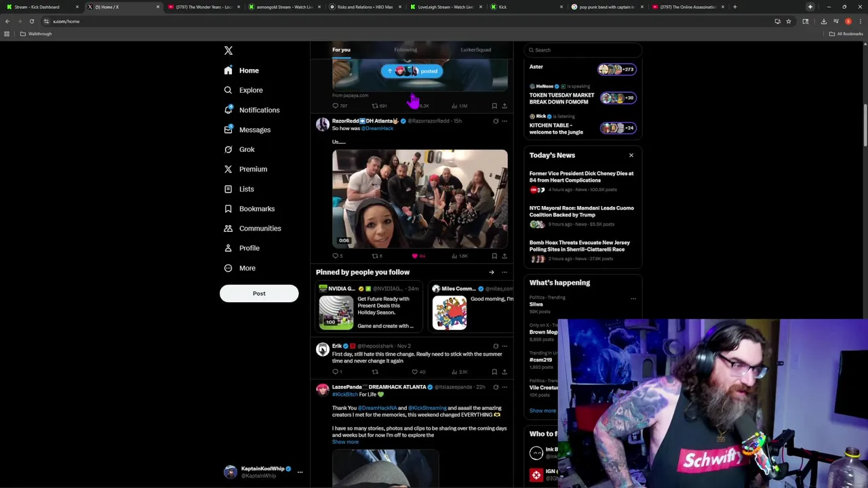
Task: Reply to the papaya.com post with 797 replies
Action: pos(340,106)
